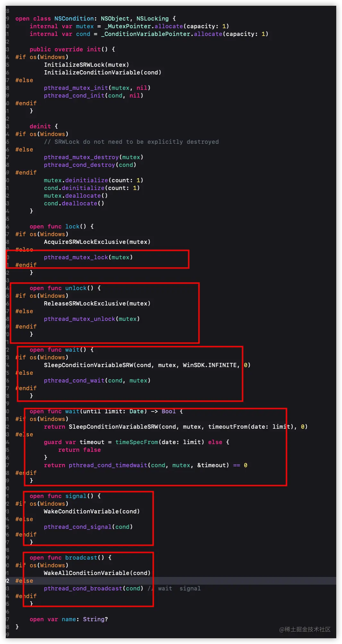
Task: Click the NSCondition class declaration line
Action: [x=96, y=19]
